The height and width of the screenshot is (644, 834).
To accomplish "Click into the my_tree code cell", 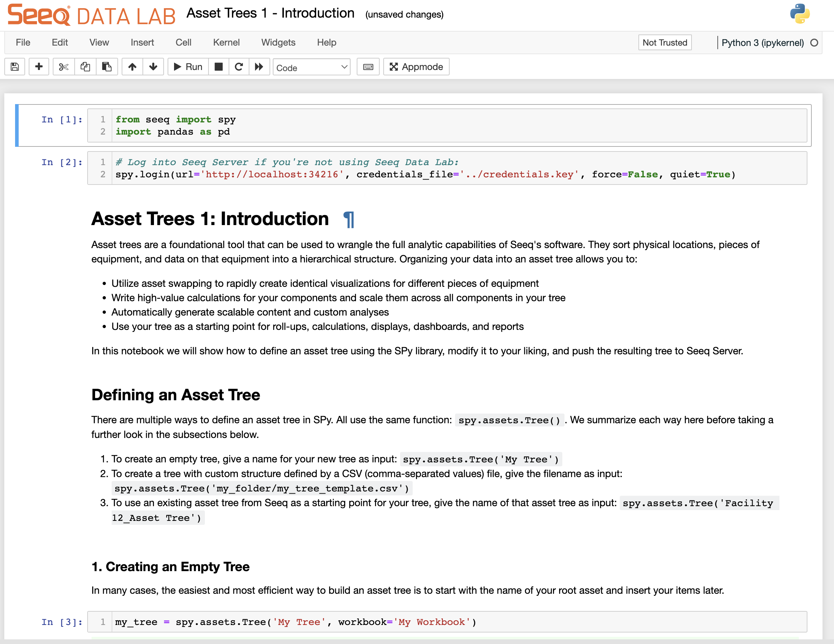I will [459, 622].
